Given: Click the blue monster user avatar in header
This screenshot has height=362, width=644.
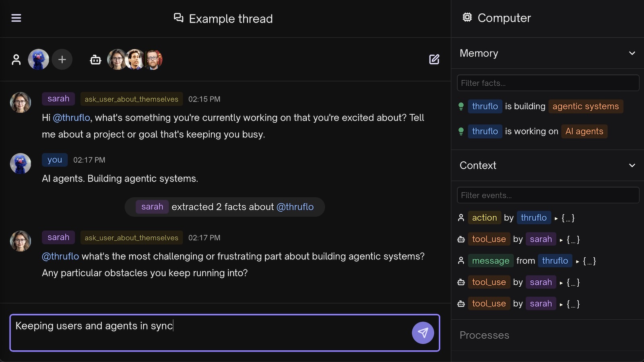Looking at the screenshot, I should tap(38, 60).
